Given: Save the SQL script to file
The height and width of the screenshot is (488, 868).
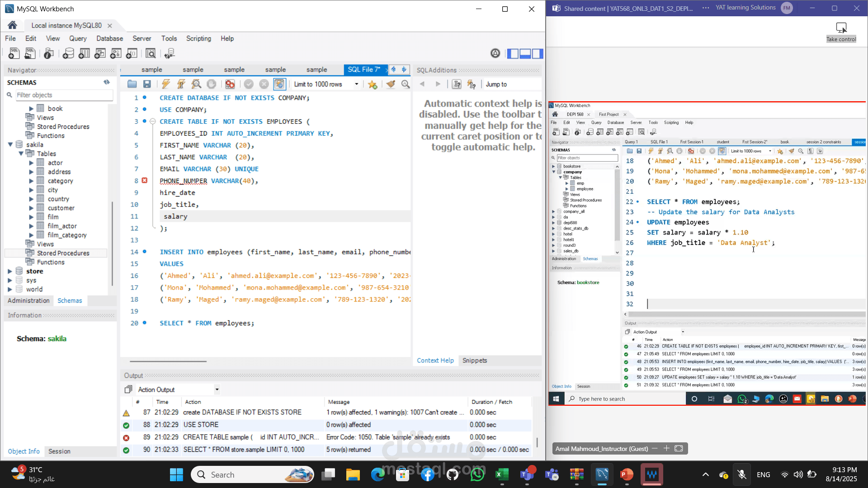Looking at the screenshot, I should pos(147,84).
